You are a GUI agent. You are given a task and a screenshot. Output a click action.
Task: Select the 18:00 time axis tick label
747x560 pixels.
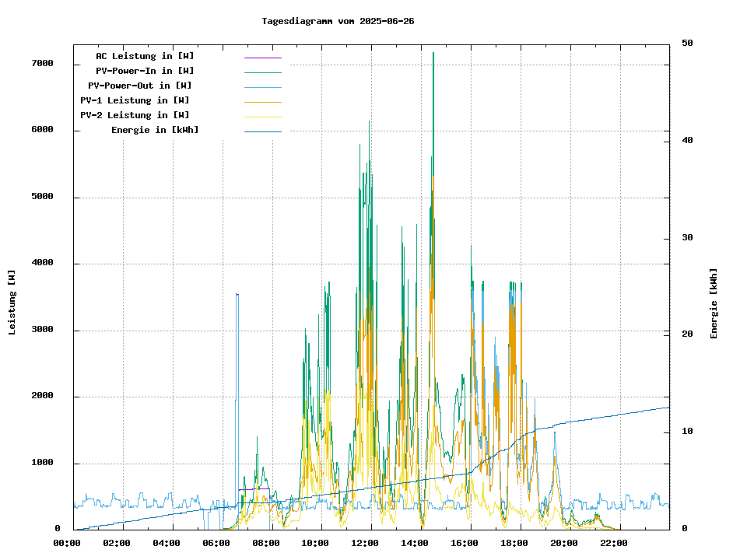pyautogui.click(x=514, y=543)
